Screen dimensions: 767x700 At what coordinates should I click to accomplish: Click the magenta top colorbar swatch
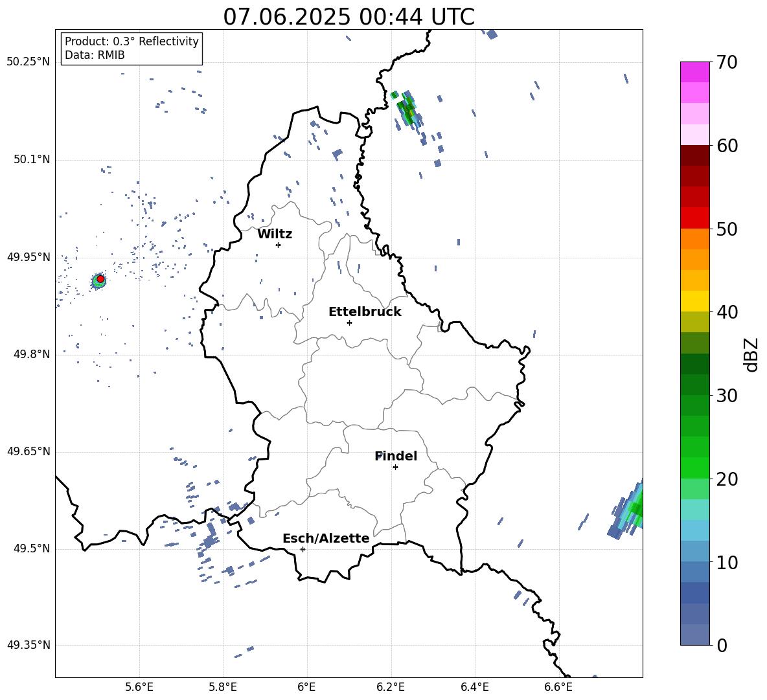695,73
